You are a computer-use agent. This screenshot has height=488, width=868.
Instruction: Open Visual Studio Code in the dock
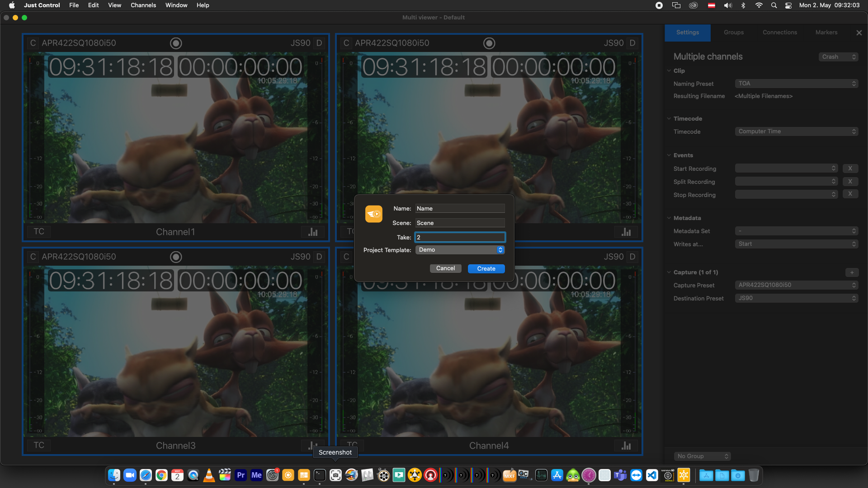point(652,475)
